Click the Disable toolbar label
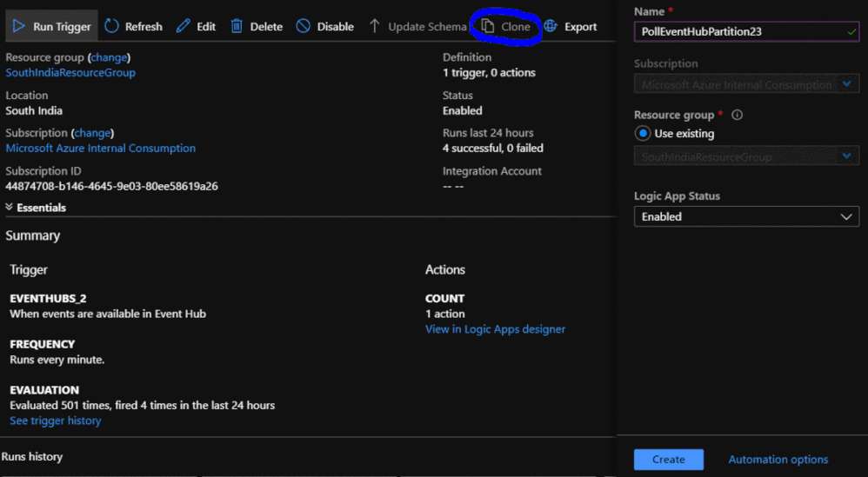 coord(336,27)
